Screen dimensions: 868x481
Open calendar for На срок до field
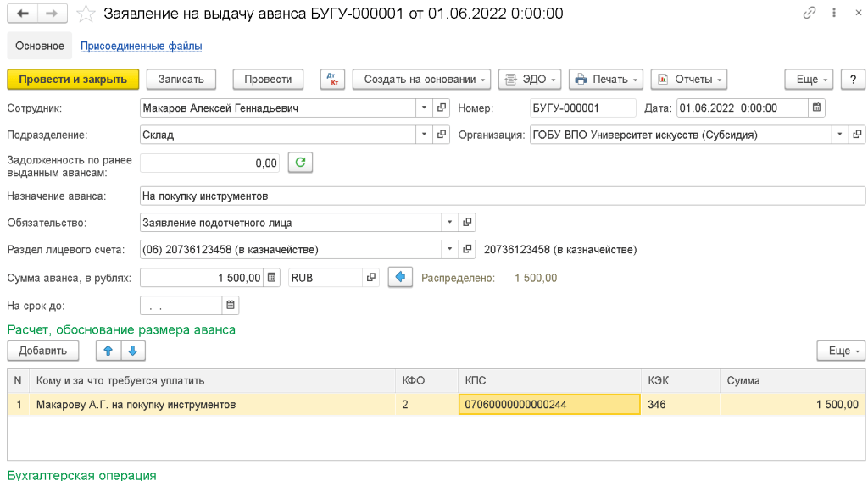pyautogui.click(x=231, y=305)
